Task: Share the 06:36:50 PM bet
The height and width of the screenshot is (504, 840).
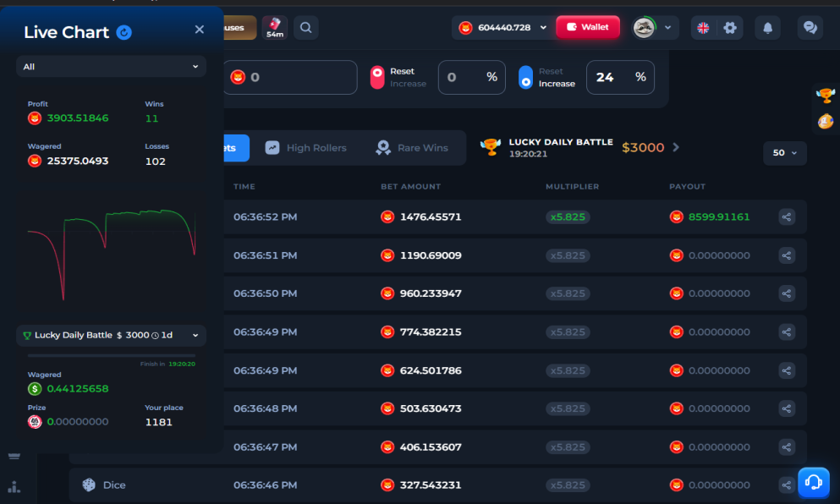Action: (x=787, y=293)
